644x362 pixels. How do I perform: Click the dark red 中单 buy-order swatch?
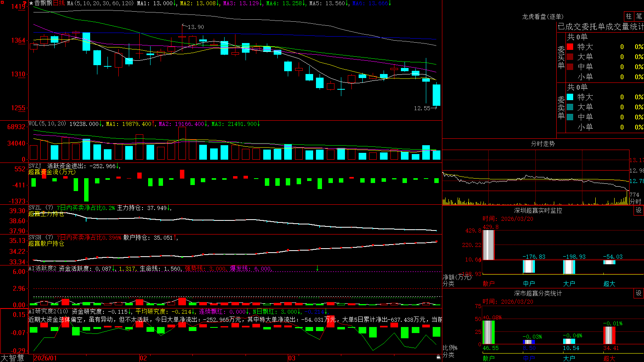click(x=570, y=67)
